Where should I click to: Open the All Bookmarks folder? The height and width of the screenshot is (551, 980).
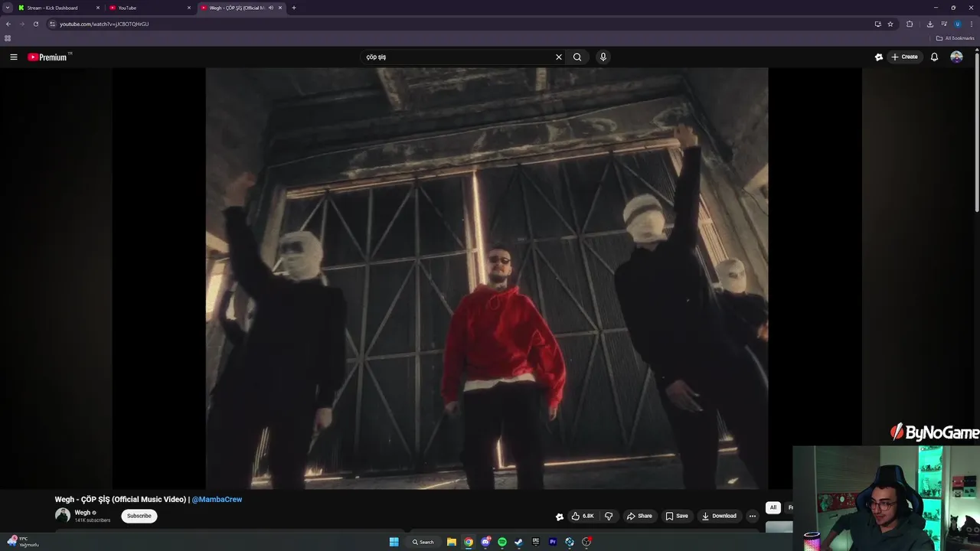pyautogui.click(x=955, y=38)
